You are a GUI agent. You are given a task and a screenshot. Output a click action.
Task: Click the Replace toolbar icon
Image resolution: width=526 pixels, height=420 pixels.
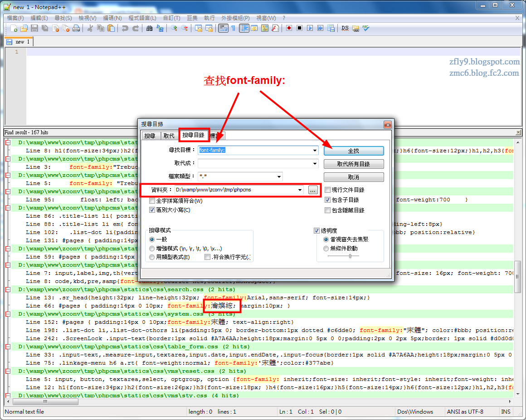point(160,29)
